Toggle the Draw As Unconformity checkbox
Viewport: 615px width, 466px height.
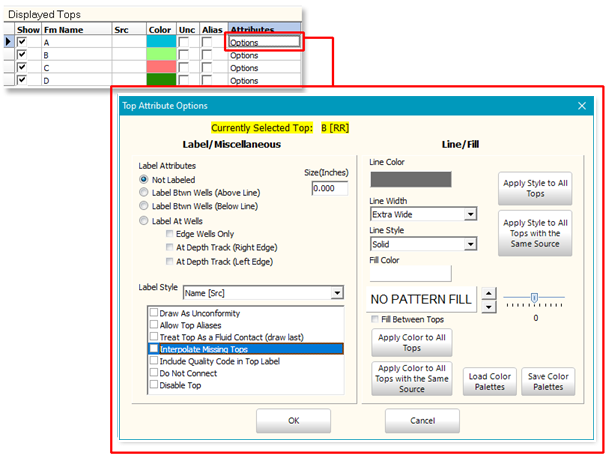click(x=154, y=312)
